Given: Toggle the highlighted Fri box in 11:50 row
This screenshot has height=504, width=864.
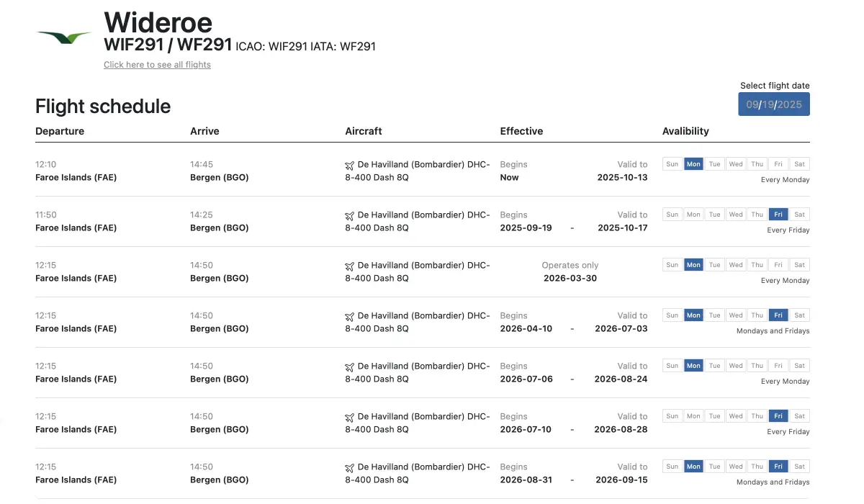Looking at the screenshot, I should click(x=778, y=215).
